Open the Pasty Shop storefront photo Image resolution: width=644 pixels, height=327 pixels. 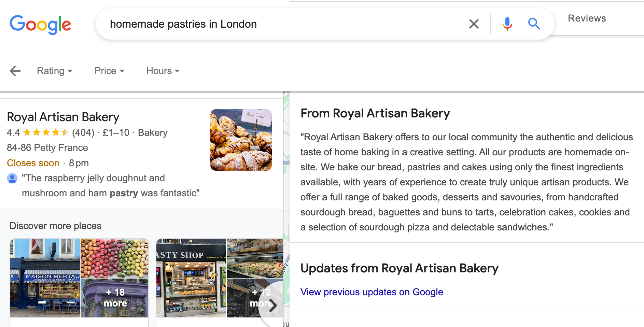pos(191,278)
